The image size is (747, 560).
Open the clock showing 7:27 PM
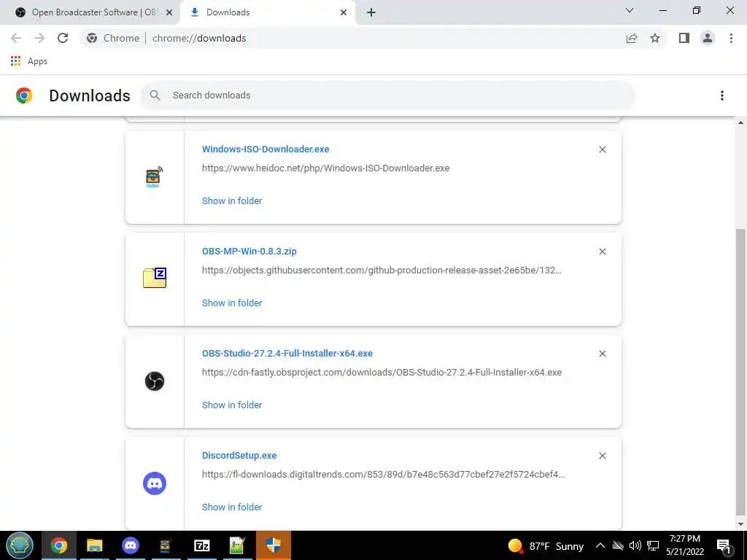pyautogui.click(x=685, y=545)
